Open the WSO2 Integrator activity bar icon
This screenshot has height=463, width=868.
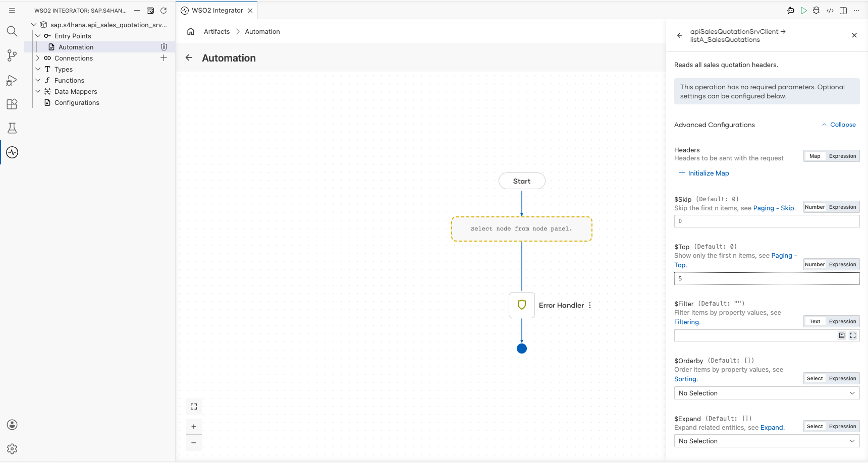12,152
